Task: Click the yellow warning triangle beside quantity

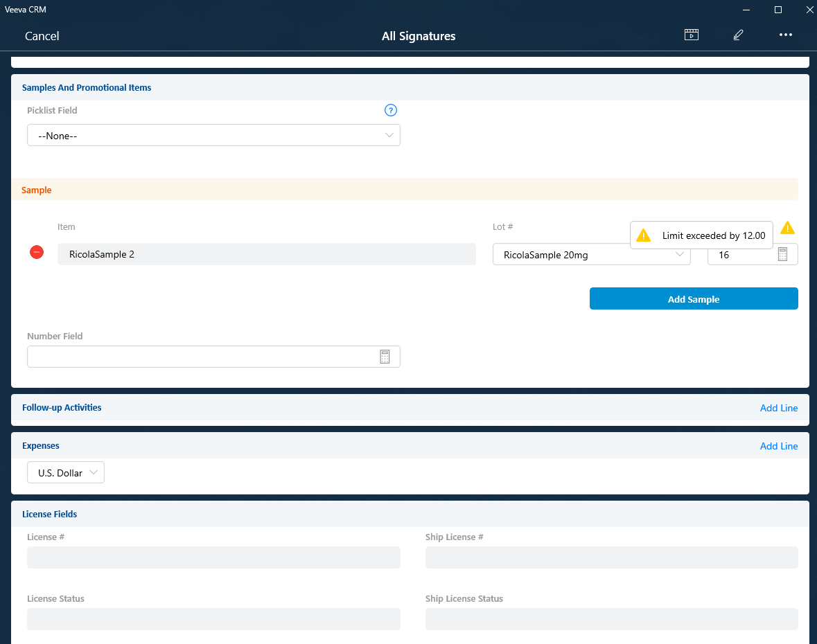Action: click(787, 228)
